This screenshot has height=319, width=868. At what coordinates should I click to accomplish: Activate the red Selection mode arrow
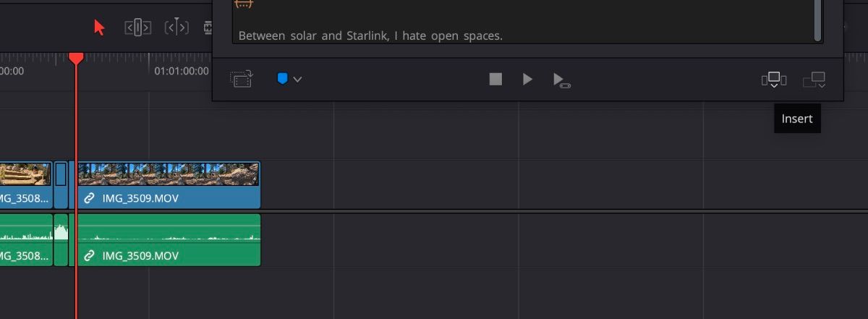(100, 27)
